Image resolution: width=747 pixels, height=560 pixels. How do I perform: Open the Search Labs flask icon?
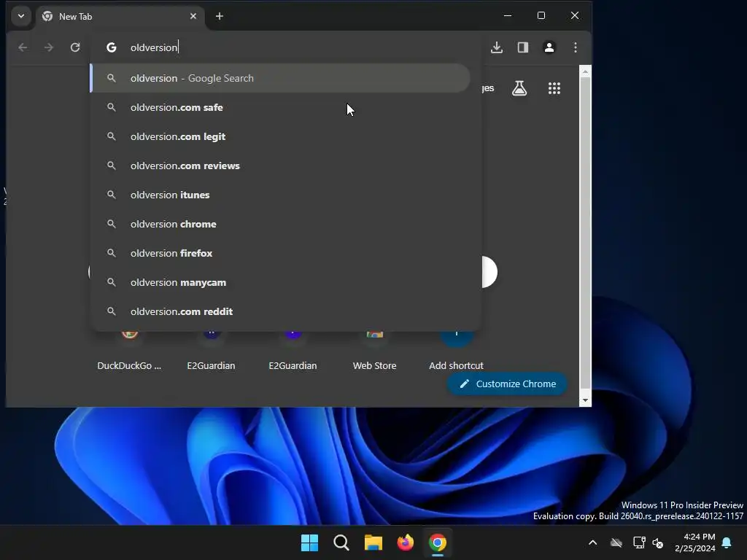519,88
